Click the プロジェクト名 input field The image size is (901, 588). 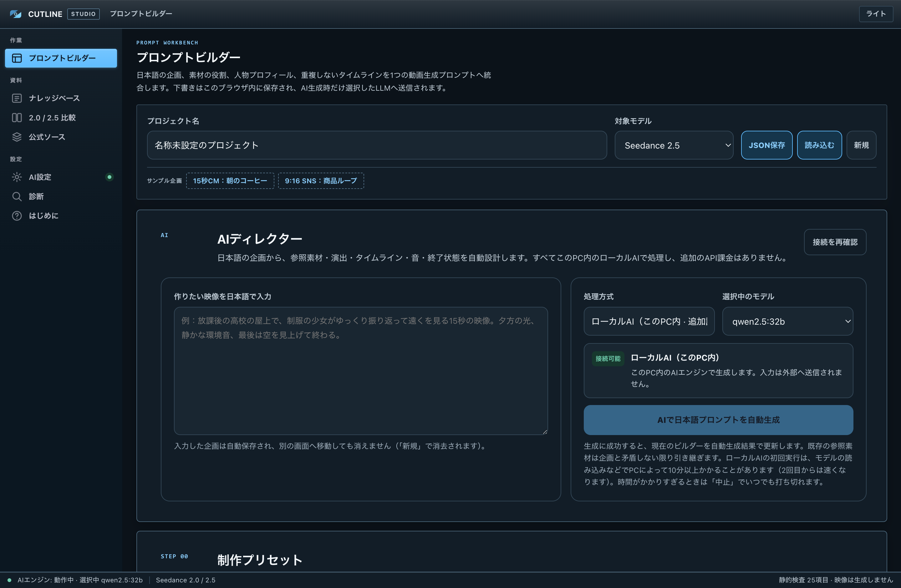click(x=377, y=145)
